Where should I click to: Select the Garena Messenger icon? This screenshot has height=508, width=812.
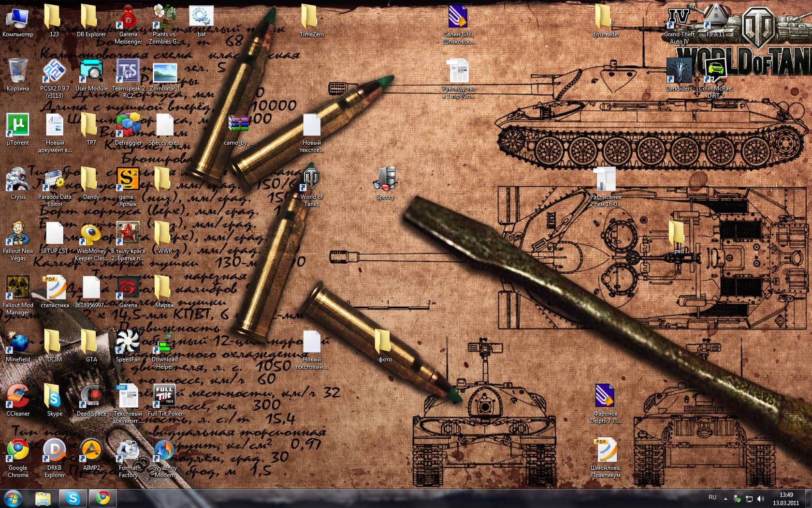[128, 17]
